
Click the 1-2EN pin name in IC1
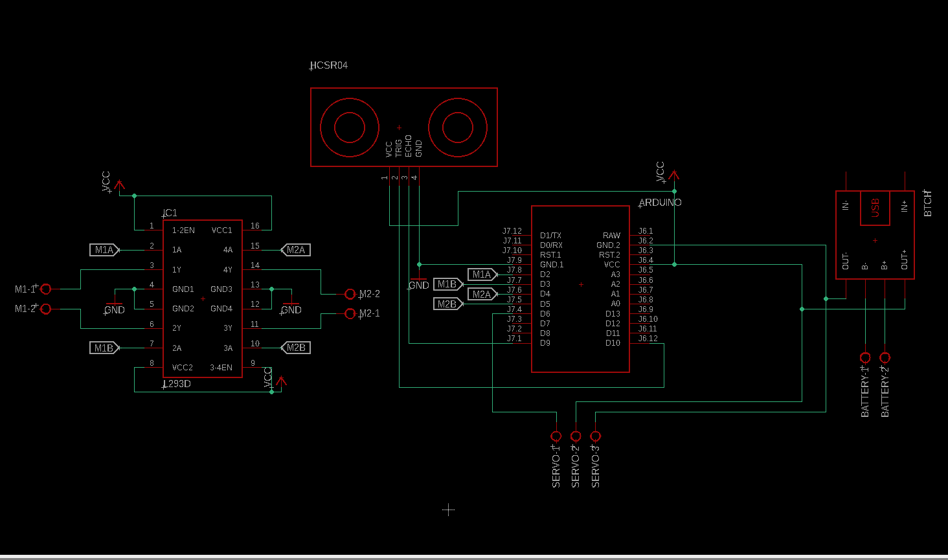pyautogui.click(x=183, y=230)
